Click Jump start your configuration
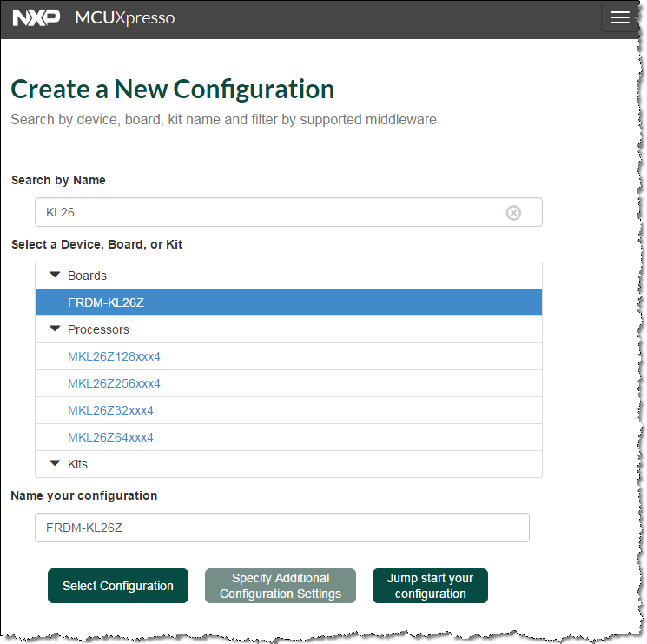The width and height of the screenshot is (647, 644). 430,586
